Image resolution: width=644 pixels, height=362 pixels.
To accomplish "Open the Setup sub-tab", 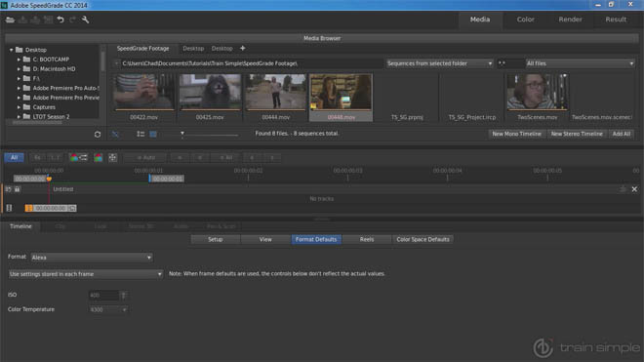I will pos(216,239).
